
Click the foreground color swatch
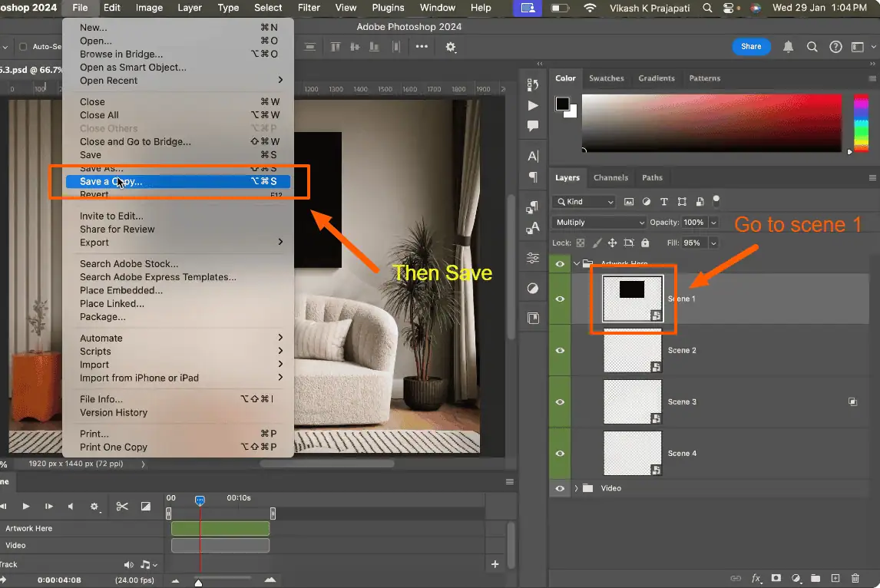562,104
